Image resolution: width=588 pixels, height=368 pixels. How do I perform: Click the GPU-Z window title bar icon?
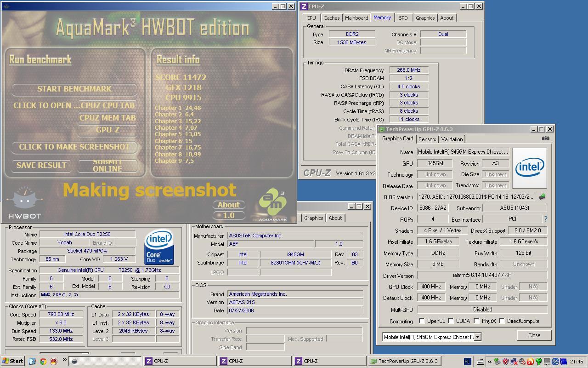[x=382, y=129]
